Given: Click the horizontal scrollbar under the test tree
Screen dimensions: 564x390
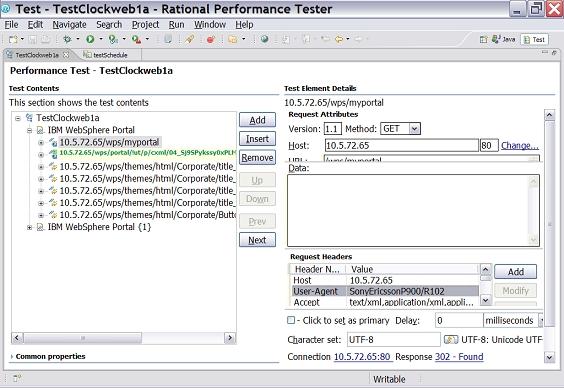Looking at the screenshot, I should pyautogui.click(x=123, y=338).
